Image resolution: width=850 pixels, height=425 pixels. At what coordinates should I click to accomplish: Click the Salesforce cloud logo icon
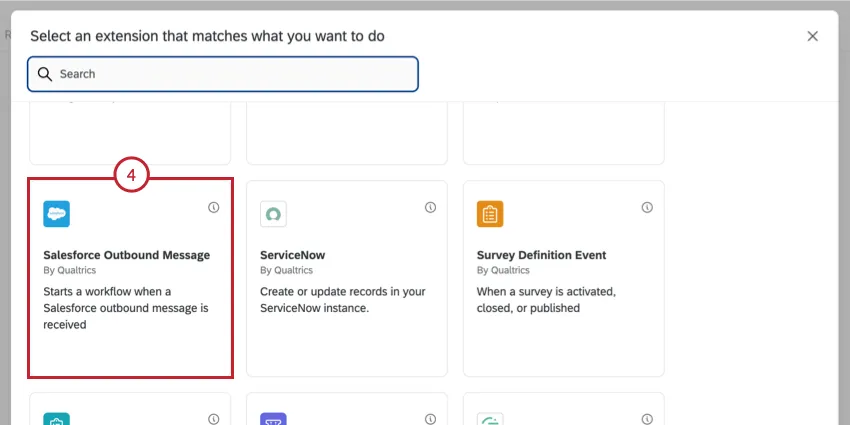[57, 214]
